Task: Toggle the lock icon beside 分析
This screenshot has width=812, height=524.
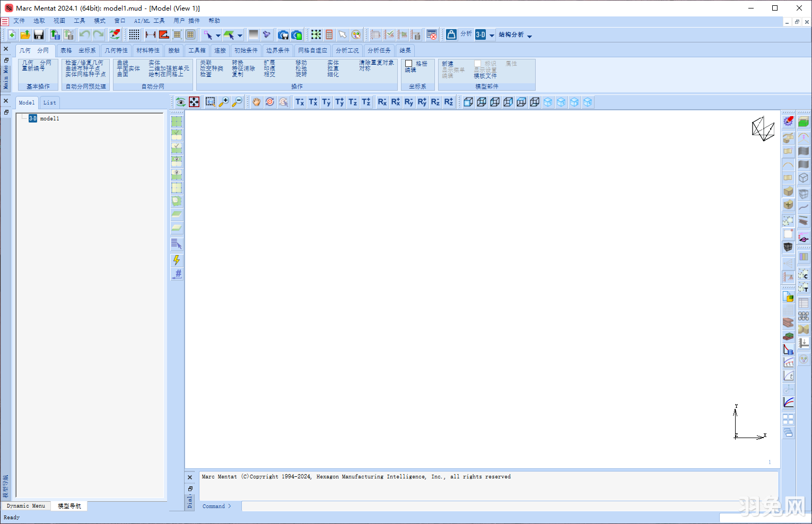Action: (451, 34)
